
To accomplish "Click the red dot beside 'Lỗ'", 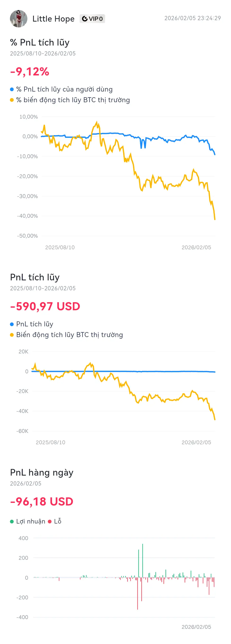I will pos(50,522).
